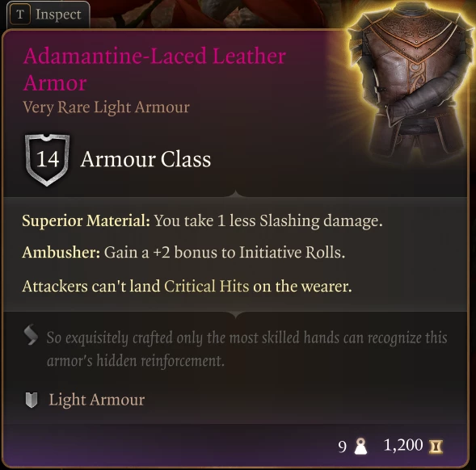476x470 pixels.
Task: Click the Superior Material passive label
Action: point(86,220)
